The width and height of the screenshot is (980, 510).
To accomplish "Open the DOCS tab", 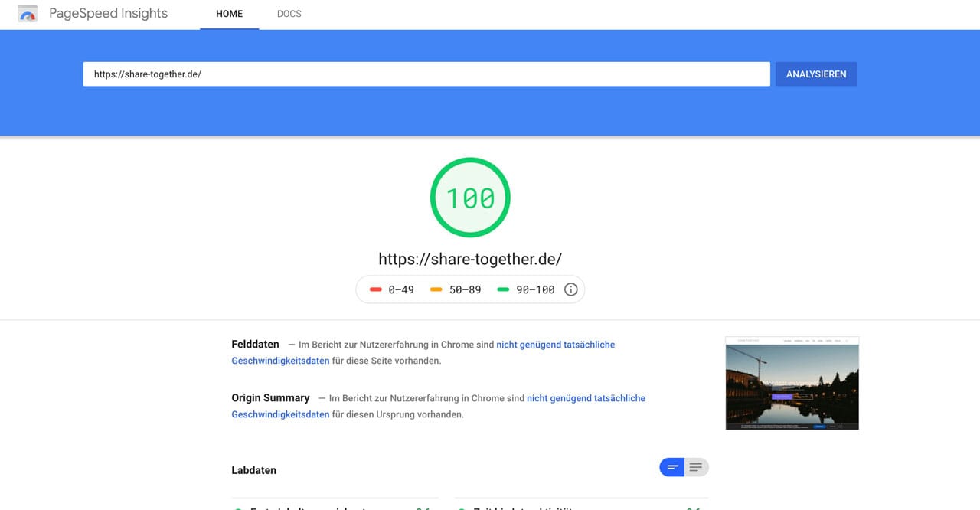I will 289,14.
